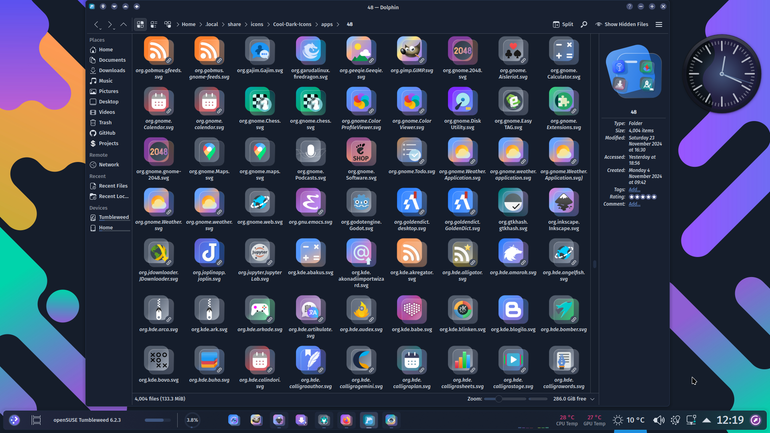Split the Dolphin view
This screenshot has width=770, height=433.
tap(563, 24)
